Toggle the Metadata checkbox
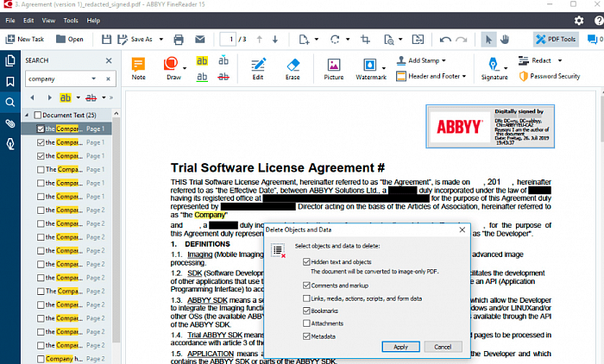This screenshot has height=364, width=604. coord(307,336)
